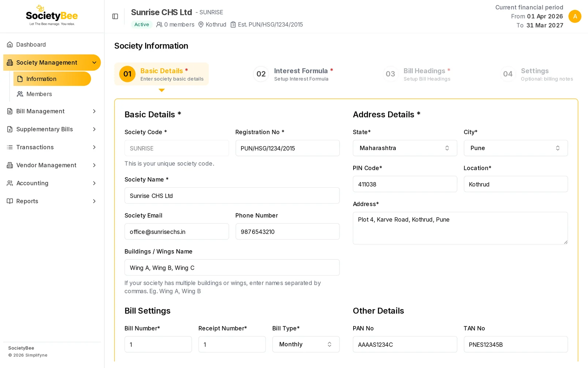Image resolution: width=588 pixels, height=368 pixels.
Task: Click the PAN No input field
Action: pyautogui.click(x=405, y=344)
